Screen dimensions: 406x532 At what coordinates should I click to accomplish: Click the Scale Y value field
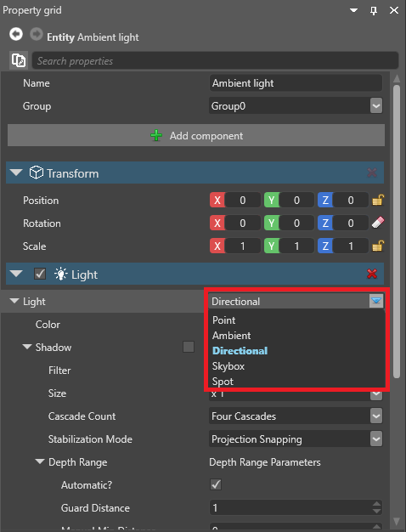tap(296, 246)
